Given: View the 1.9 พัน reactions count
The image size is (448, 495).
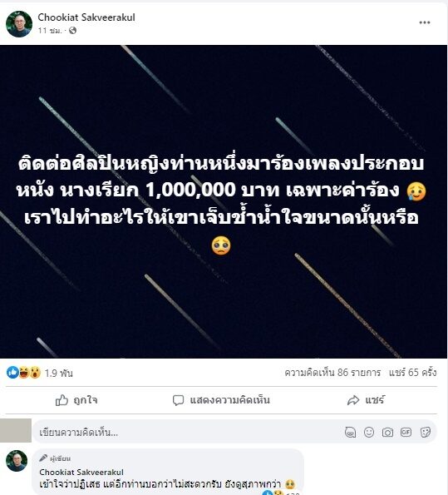Looking at the screenshot, I should (x=59, y=374).
